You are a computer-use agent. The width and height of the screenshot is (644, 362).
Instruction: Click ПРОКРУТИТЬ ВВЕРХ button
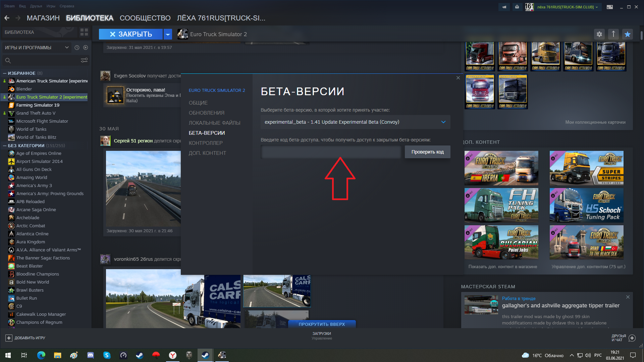(322, 324)
